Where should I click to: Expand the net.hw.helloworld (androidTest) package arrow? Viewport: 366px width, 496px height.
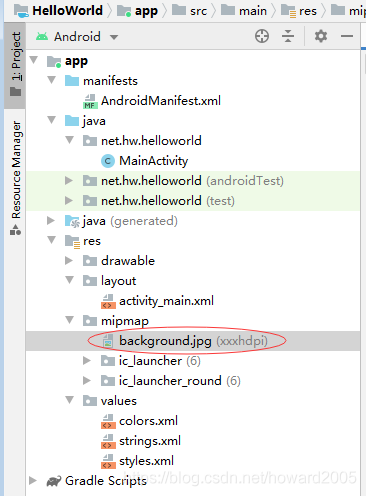point(69,181)
